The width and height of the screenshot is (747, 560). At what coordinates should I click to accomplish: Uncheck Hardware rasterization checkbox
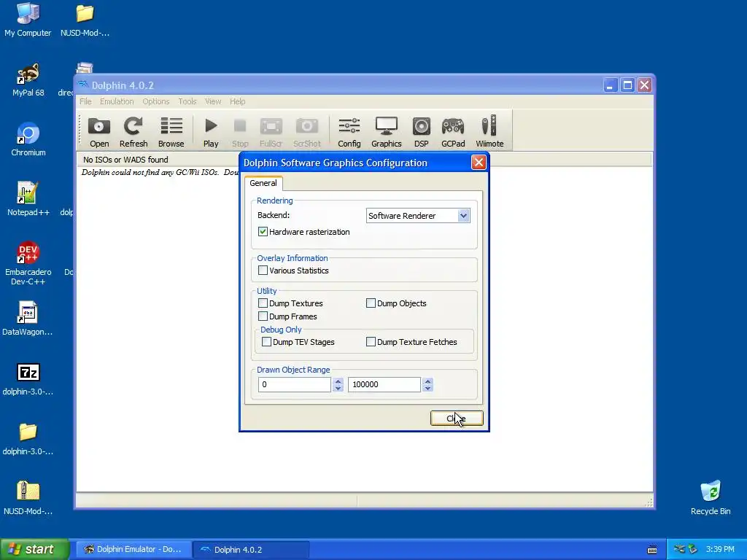pos(263,231)
